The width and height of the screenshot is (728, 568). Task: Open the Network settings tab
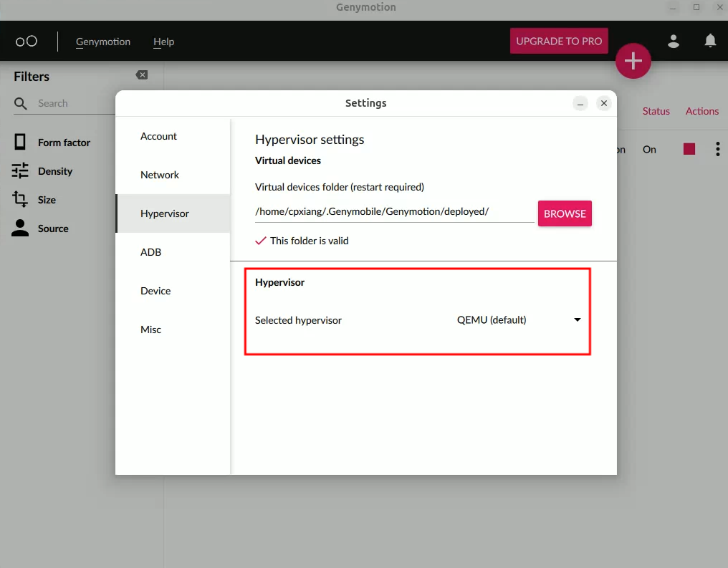160,175
